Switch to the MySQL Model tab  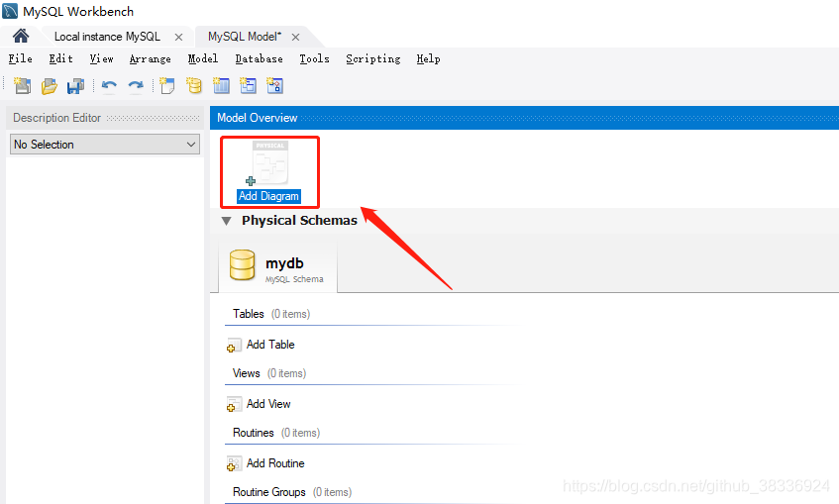(245, 37)
